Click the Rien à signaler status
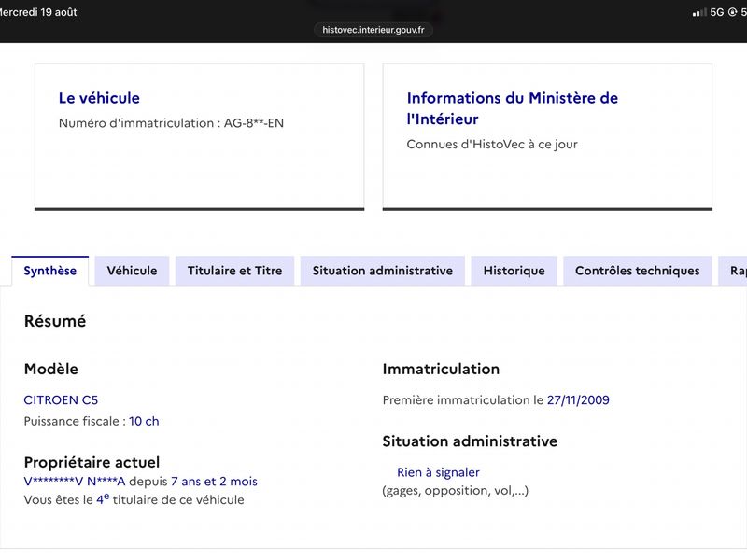Image resolution: width=747 pixels, height=560 pixels. [438, 472]
